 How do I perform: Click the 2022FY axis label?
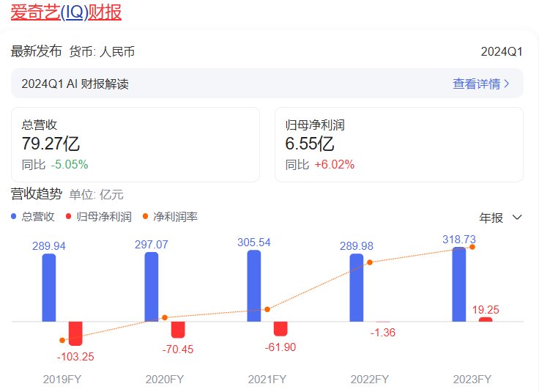click(x=370, y=380)
